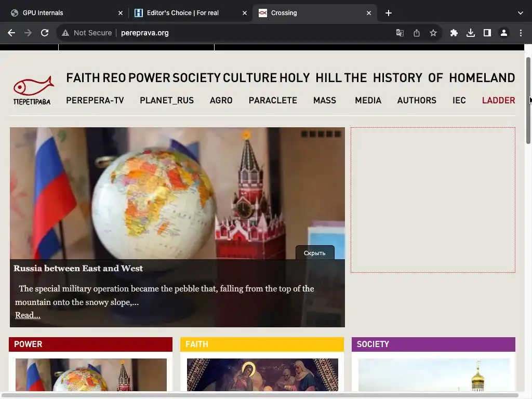Reload the current page
532x399 pixels.
point(45,33)
